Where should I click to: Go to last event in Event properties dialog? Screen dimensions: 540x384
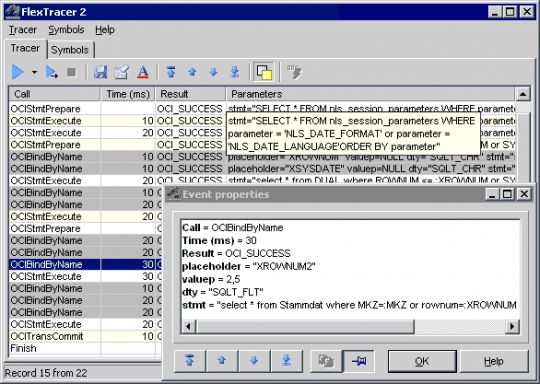[x=286, y=361]
